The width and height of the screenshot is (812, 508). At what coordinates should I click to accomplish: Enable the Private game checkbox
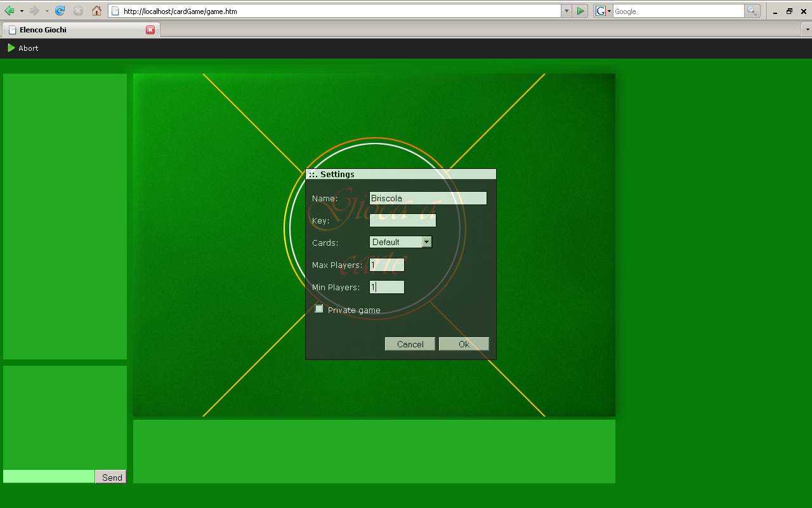click(319, 309)
